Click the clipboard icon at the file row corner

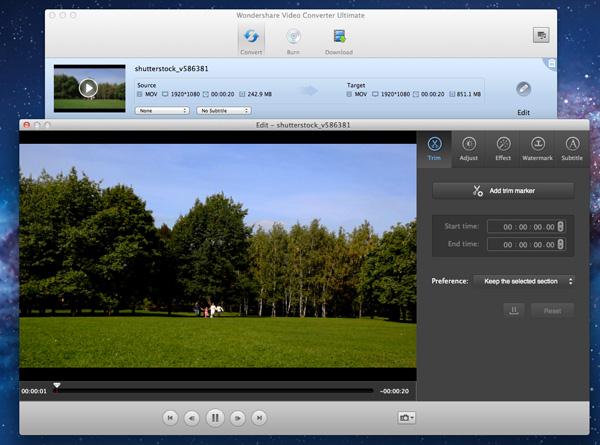551,64
